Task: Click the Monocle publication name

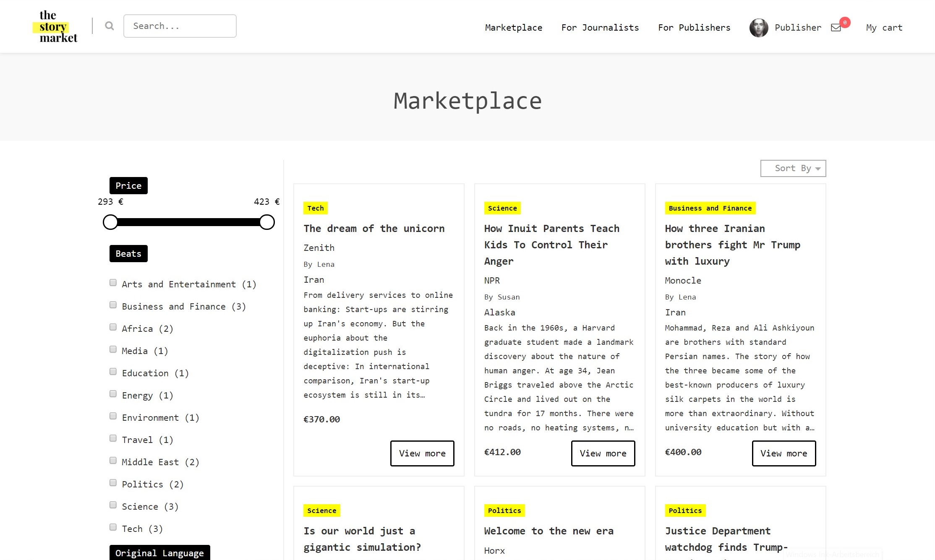Action: (x=683, y=281)
